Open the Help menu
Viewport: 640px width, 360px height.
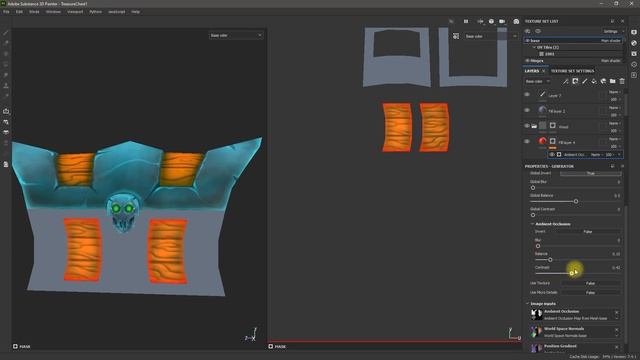pyautogui.click(x=136, y=12)
